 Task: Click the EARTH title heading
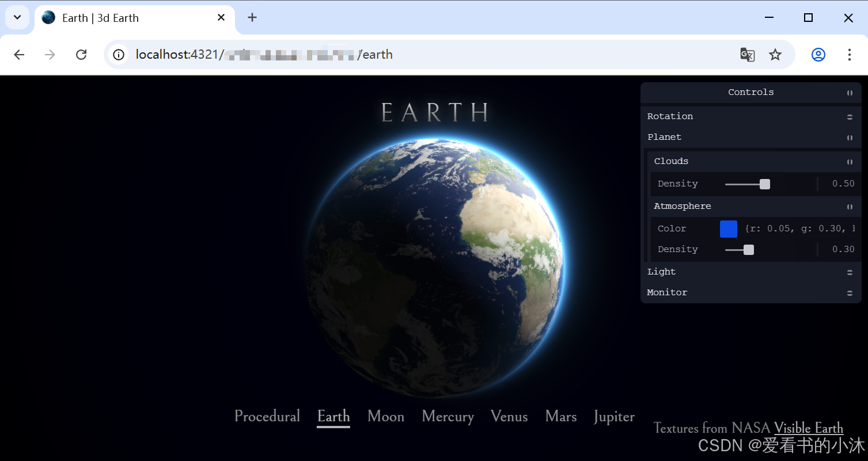pos(435,112)
